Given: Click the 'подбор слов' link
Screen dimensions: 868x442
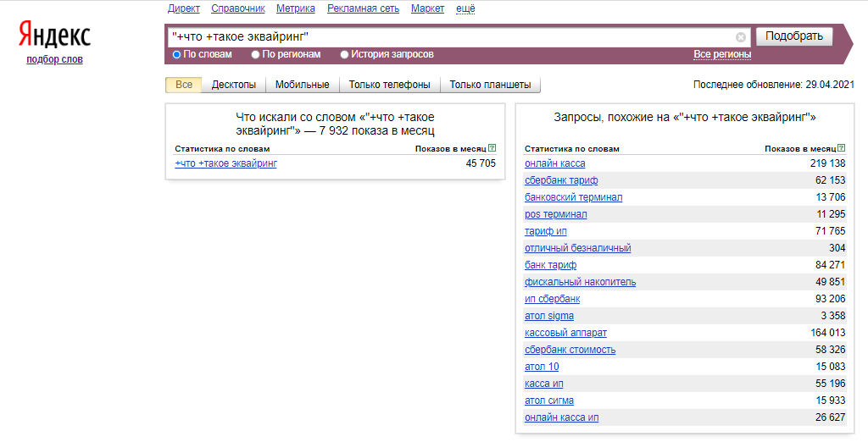Looking at the screenshot, I should coord(54,59).
